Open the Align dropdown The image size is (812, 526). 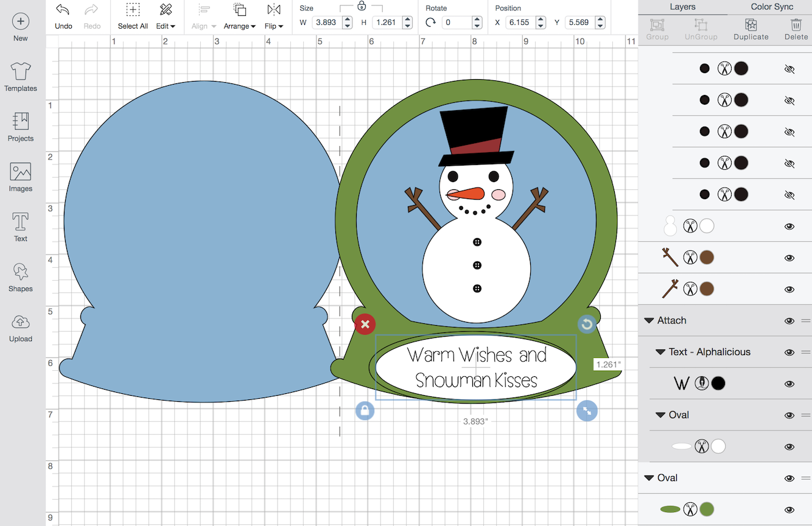204,16
